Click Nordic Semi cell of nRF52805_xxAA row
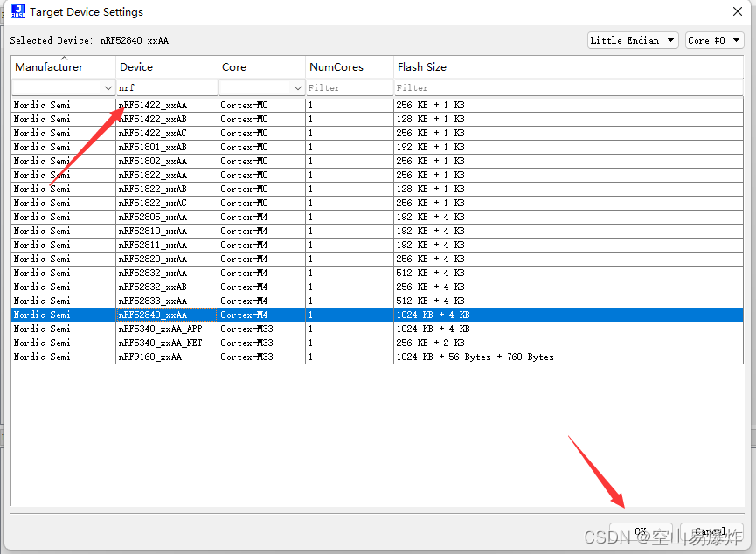This screenshot has height=554, width=756. pos(63,217)
